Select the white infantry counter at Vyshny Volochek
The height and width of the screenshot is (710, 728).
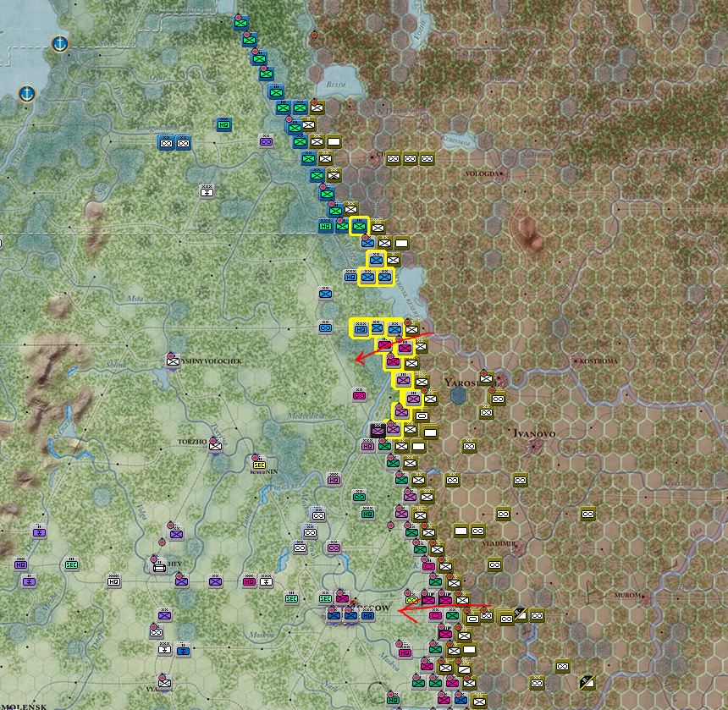[173, 361]
